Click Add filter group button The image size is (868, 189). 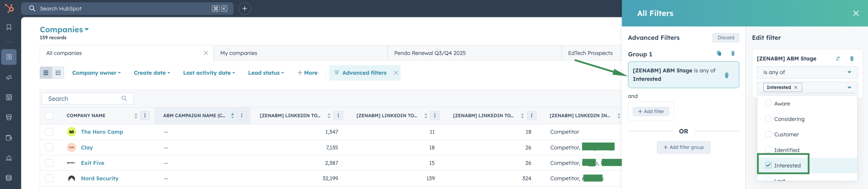click(x=683, y=147)
